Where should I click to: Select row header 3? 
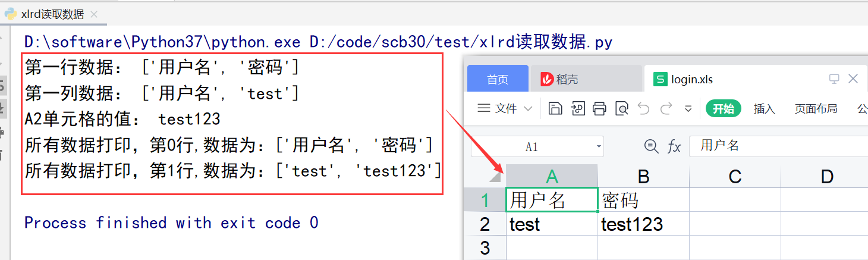[485, 248]
